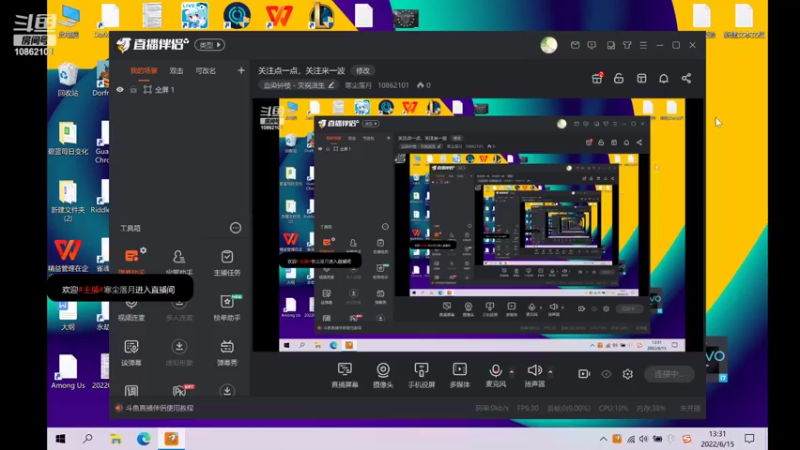
Task: Open the 斗鱼直播伴侣使用教程 tutorial link
Action: [159, 408]
